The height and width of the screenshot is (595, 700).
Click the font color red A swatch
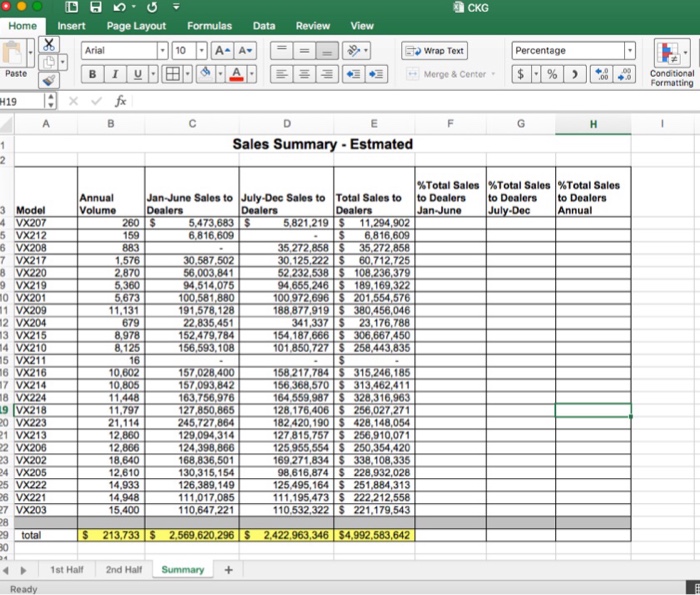[235, 74]
